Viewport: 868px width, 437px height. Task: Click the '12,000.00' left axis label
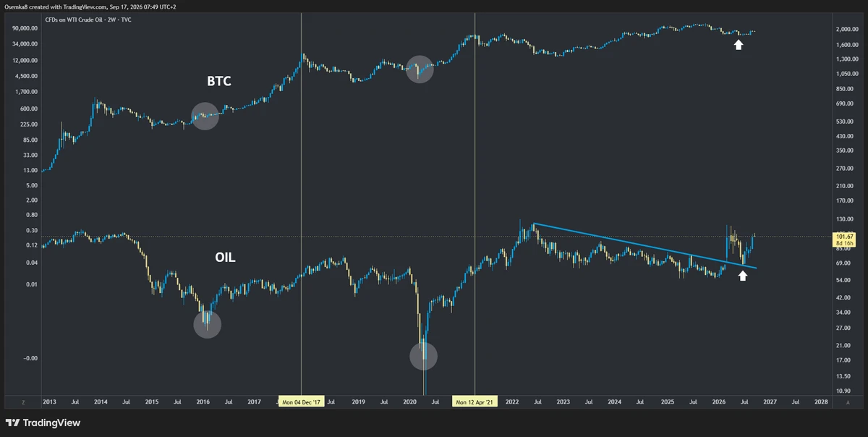tap(25, 61)
